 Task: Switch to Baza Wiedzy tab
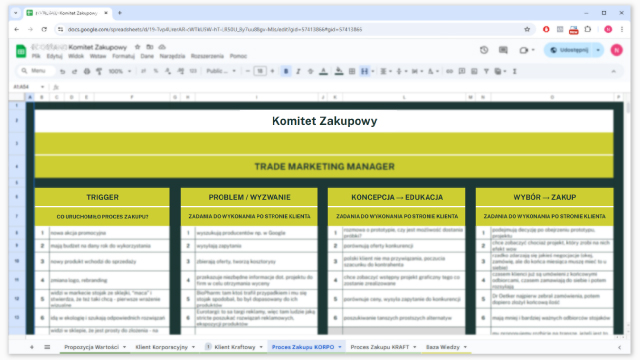pos(446,347)
